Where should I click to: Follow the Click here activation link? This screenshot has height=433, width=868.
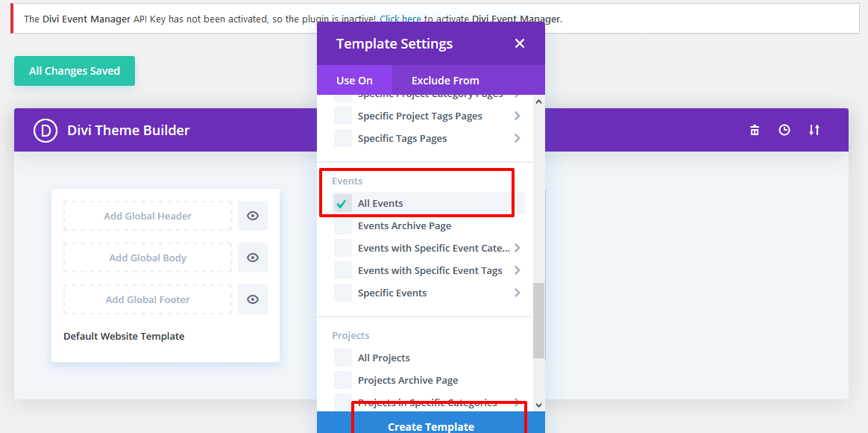[x=400, y=19]
